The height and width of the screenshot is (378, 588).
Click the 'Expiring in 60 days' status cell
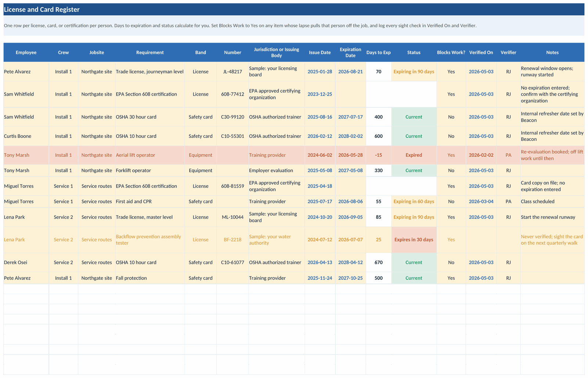tap(414, 202)
